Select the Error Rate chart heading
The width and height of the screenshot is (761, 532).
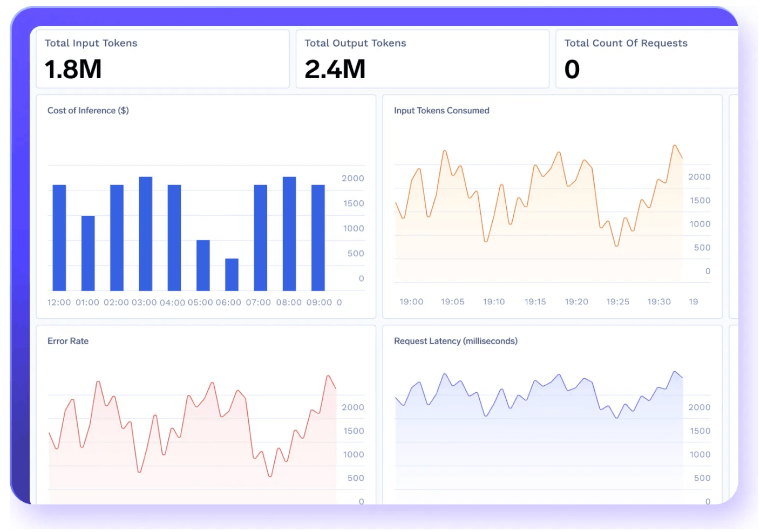tap(68, 341)
